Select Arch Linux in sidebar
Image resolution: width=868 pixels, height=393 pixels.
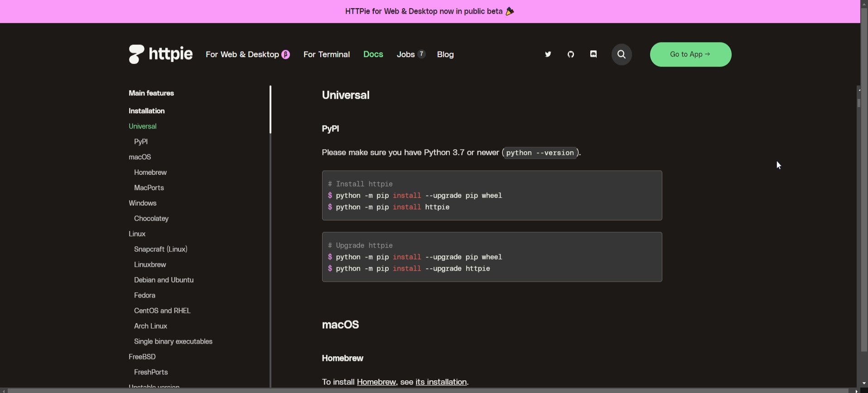coord(151,327)
